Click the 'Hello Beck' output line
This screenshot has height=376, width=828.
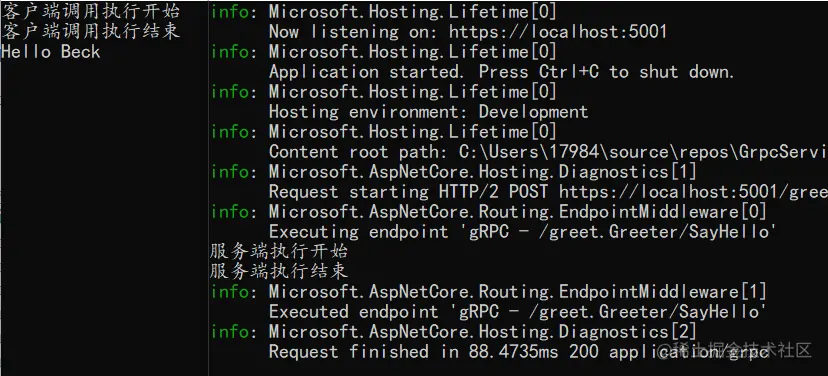pyautogui.click(x=51, y=52)
